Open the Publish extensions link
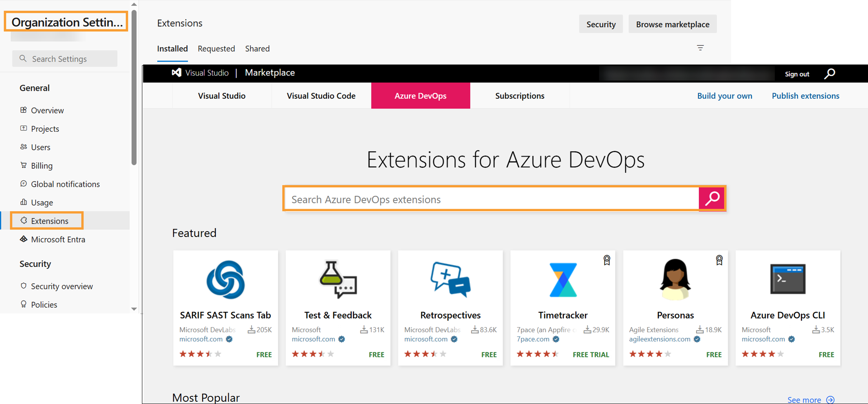Screen dimensions: 868x404 point(805,95)
